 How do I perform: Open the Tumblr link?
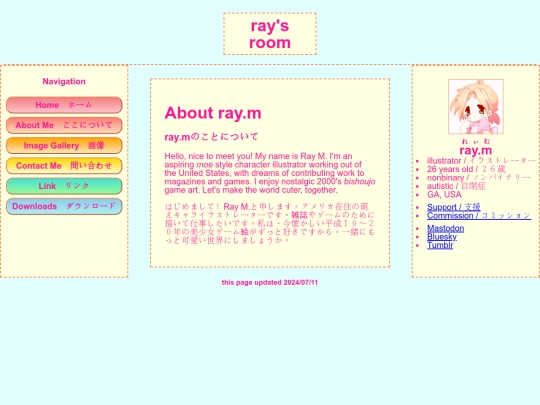click(x=440, y=245)
